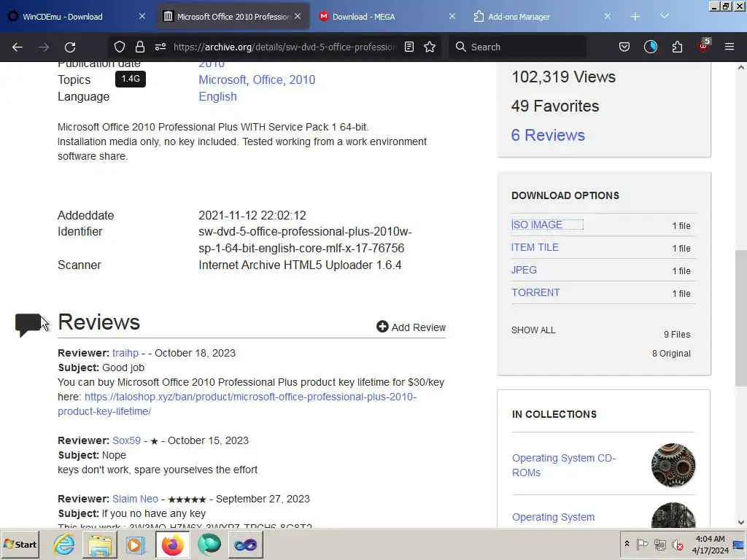Click the blue circular extension icon
This screenshot has width=747, height=560.
[651, 47]
